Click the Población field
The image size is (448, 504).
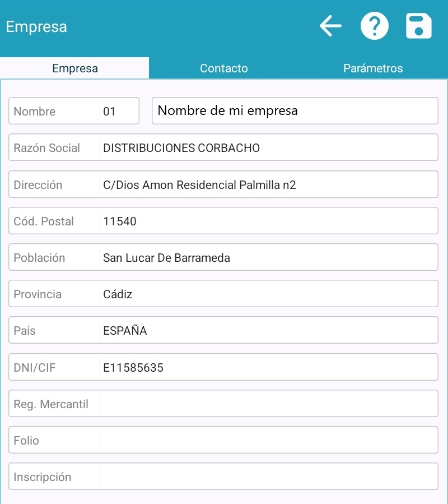pyautogui.click(x=268, y=258)
